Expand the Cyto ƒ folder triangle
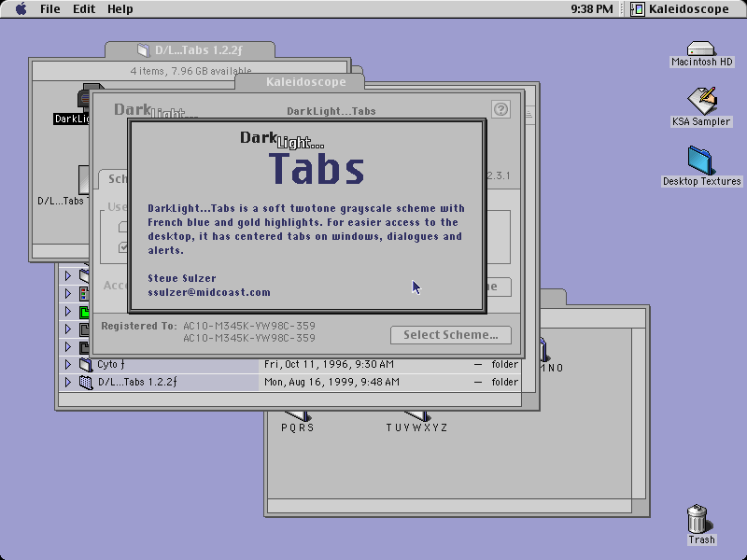 67,364
